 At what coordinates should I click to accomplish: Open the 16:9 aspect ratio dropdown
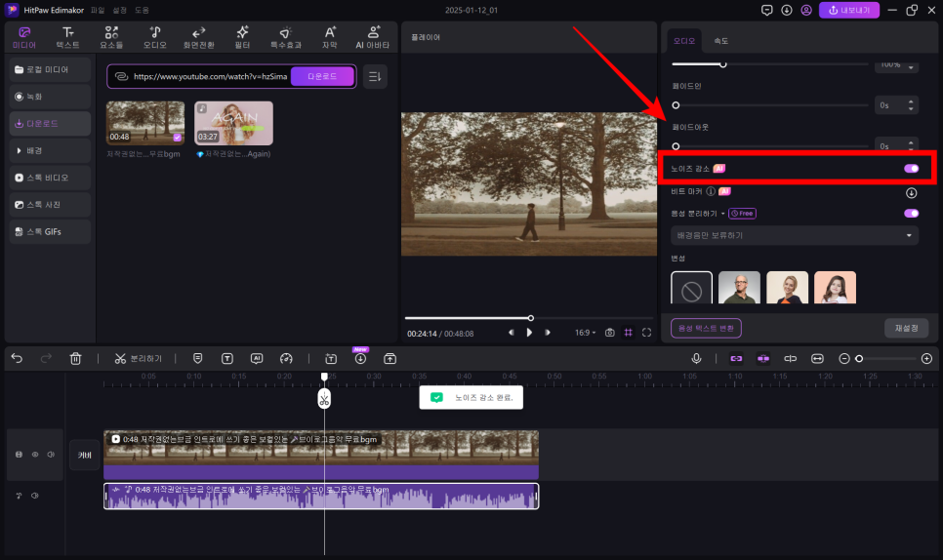[585, 333]
